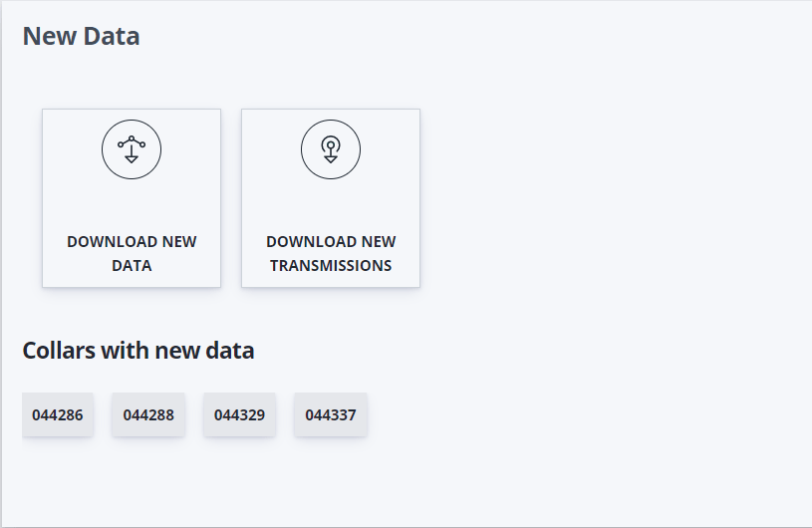Click the last collar ID chip
The image size is (812, 528).
pos(331,414)
